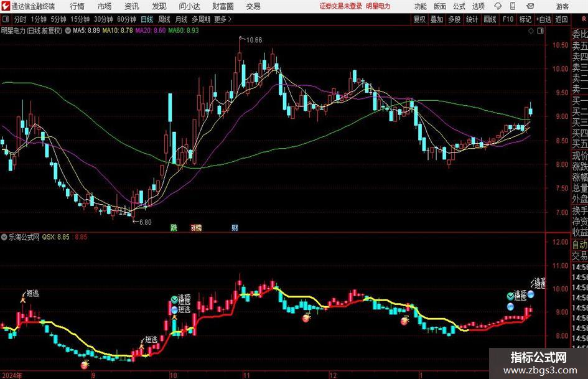Select the 日线 daily period tab

(147, 19)
